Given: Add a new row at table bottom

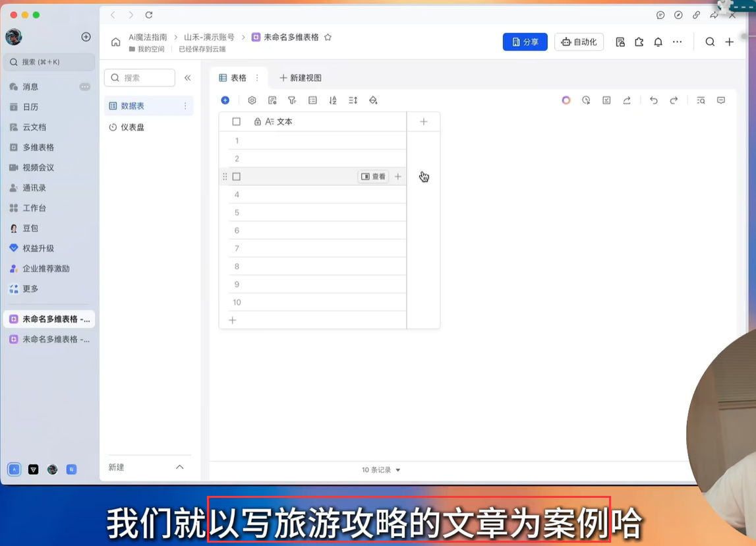Looking at the screenshot, I should pos(233,320).
